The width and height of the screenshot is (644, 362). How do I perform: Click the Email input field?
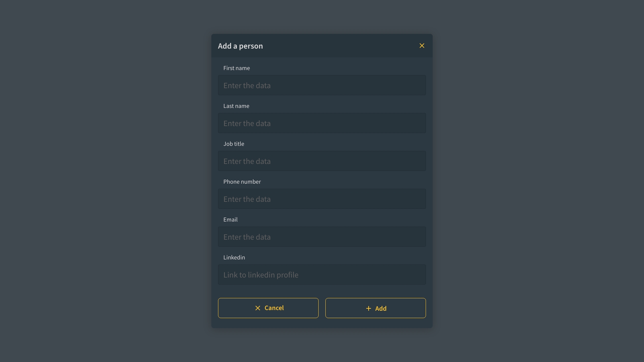pos(322,237)
